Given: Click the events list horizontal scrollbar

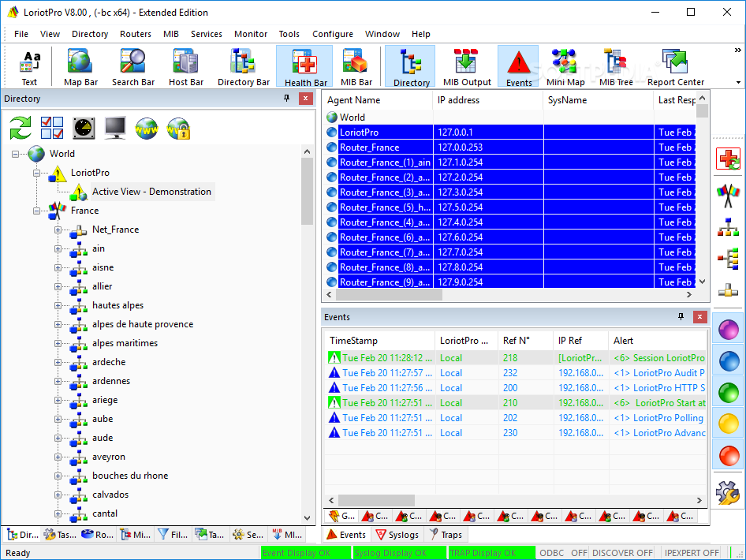Looking at the screenshot, I should pos(376,501).
